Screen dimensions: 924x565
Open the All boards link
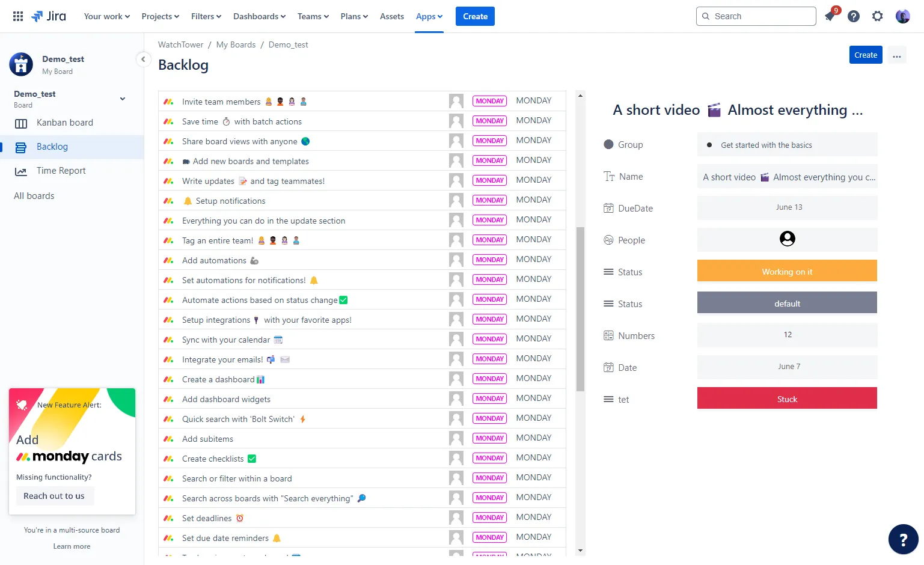34,196
